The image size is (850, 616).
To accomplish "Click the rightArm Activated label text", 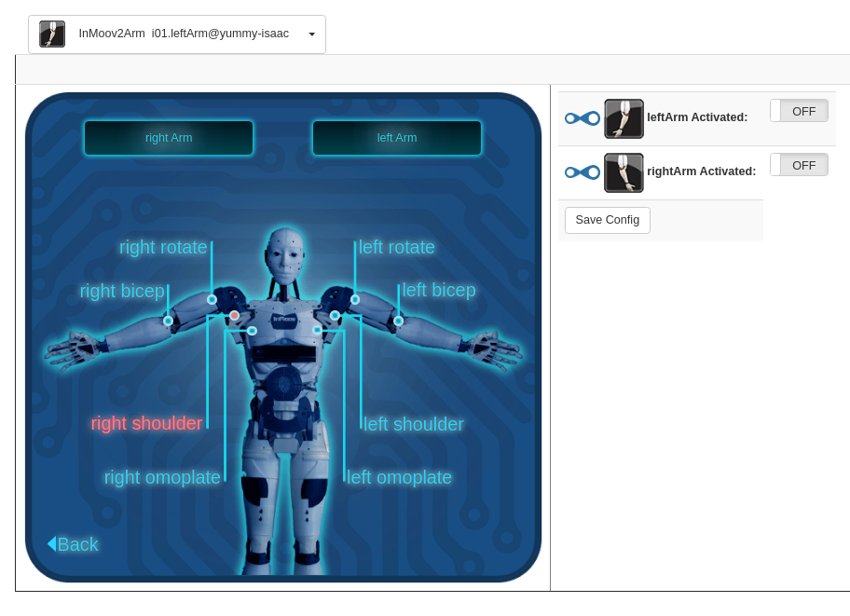I will coord(702,171).
